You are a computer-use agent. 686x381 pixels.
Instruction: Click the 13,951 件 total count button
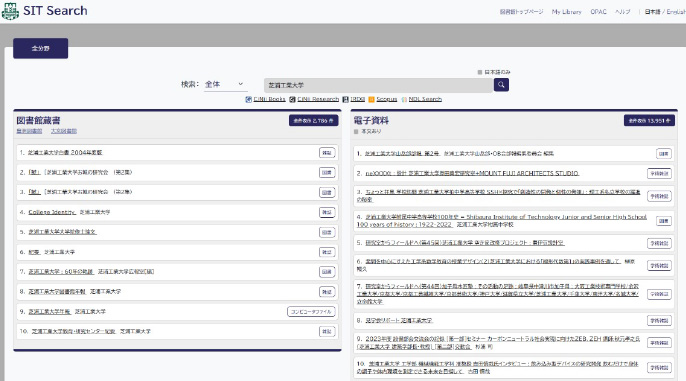coord(649,120)
